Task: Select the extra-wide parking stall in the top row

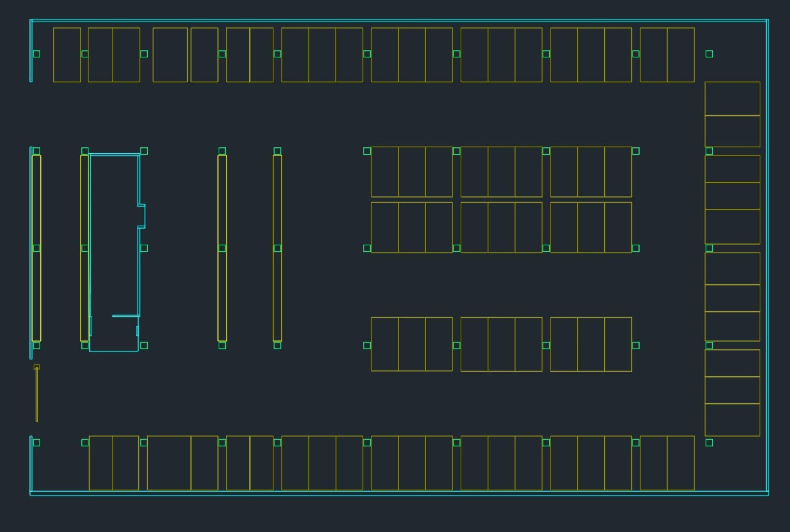Action: (x=170, y=55)
